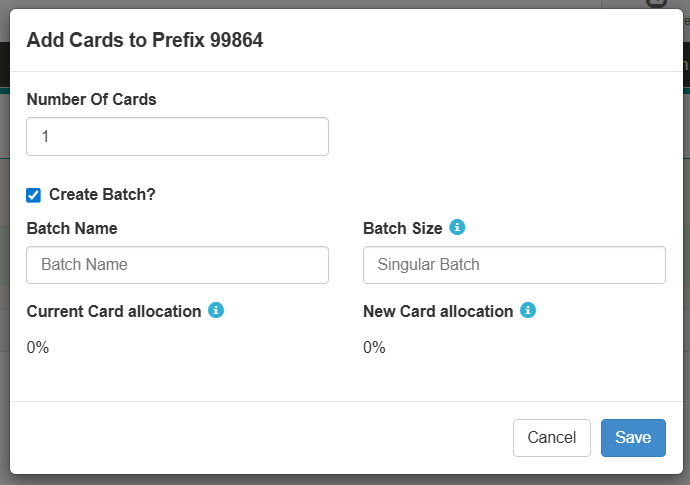Uncheck the Create Batch checkbox

(x=34, y=195)
